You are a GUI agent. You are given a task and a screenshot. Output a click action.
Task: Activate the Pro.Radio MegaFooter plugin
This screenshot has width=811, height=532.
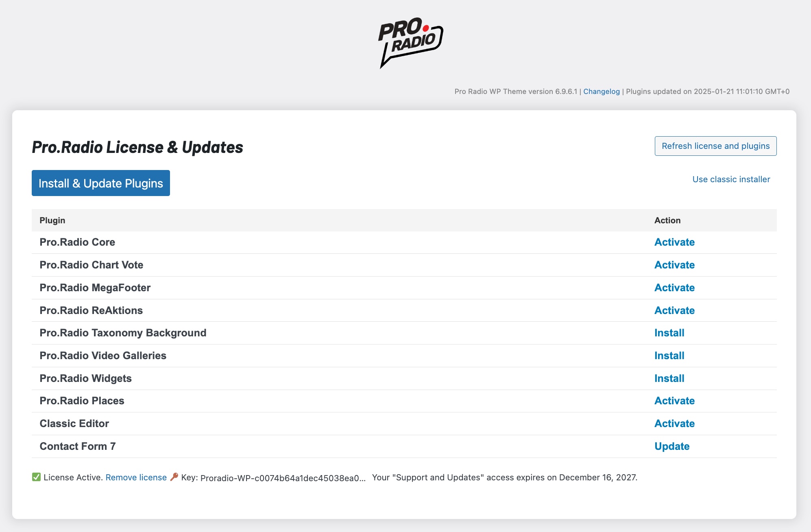point(674,288)
